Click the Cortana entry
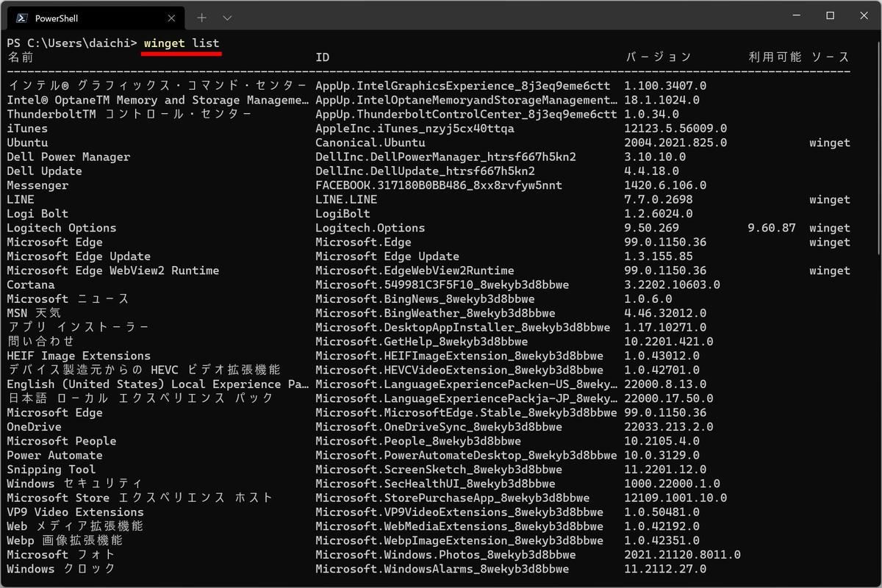 tap(31, 284)
